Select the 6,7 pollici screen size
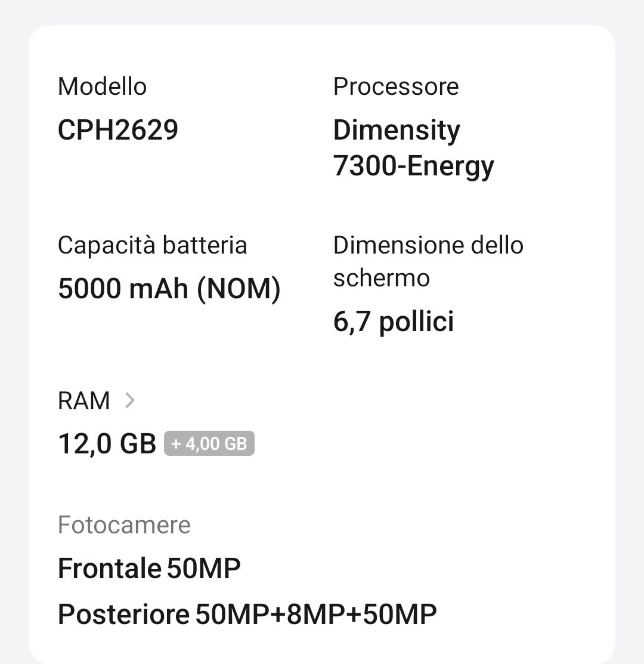Image resolution: width=644 pixels, height=664 pixels. click(x=394, y=322)
